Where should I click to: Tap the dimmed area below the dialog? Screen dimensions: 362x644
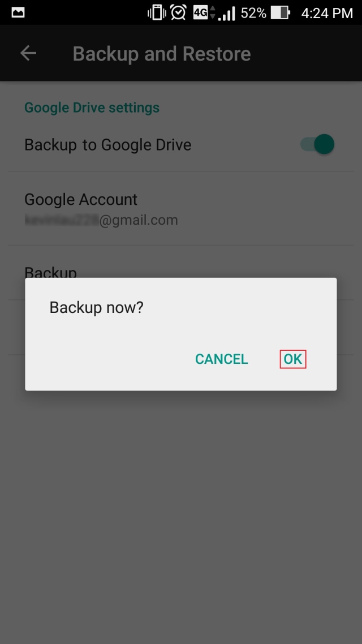[x=181, y=513]
